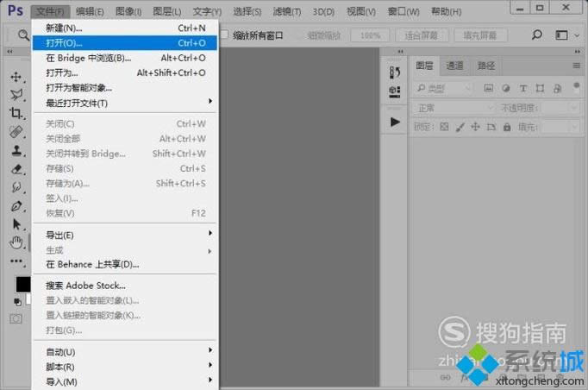Select the Pen tool
Screen dimensions: 588x390
[x=16, y=206]
